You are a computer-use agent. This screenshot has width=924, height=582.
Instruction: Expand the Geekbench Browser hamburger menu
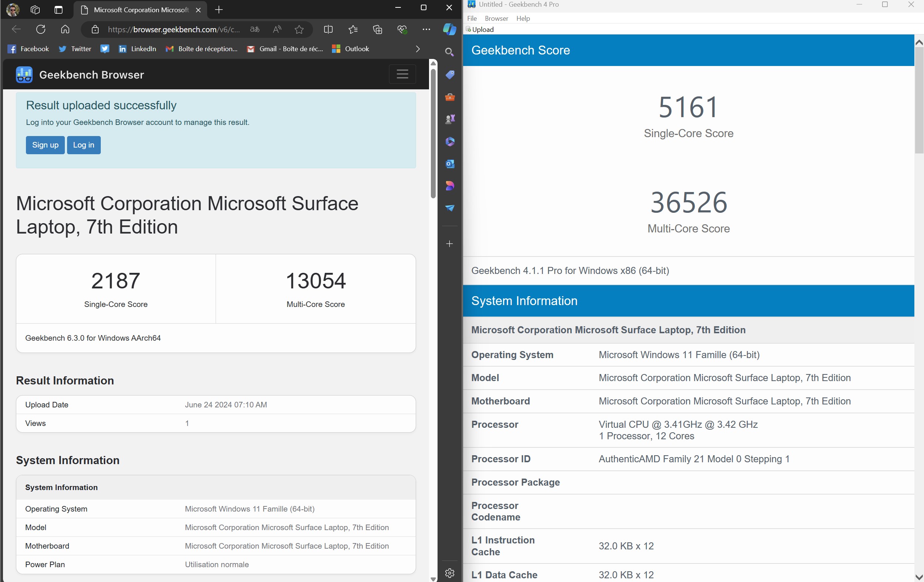pos(402,74)
